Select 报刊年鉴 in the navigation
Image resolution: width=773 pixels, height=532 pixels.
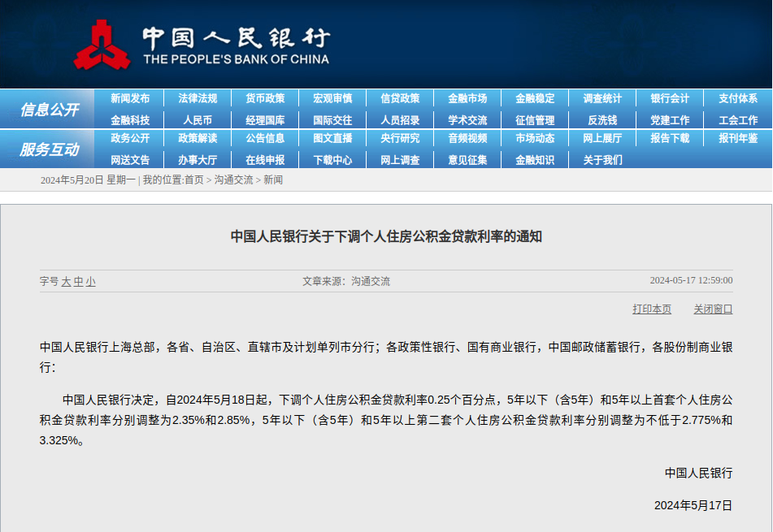pyautogui.click(x=737, y=138)
